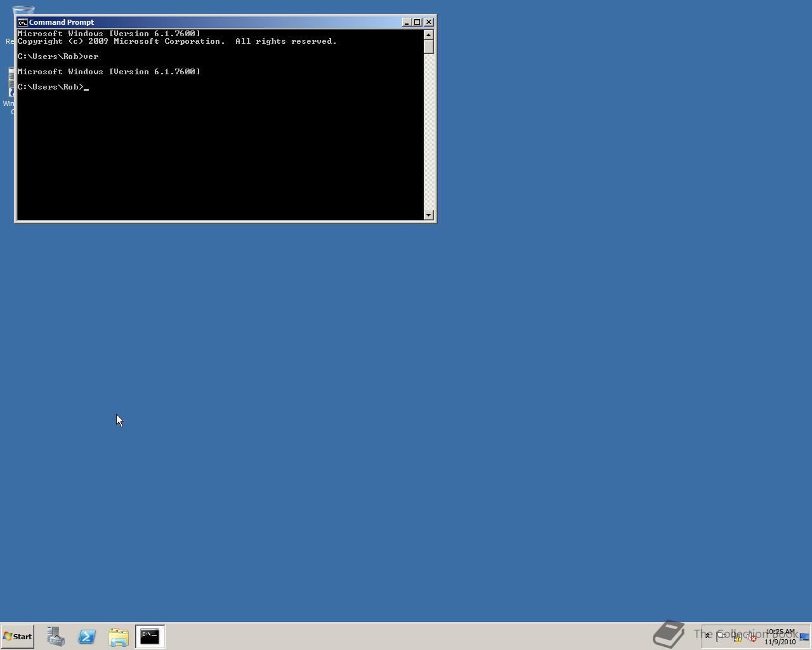The width and height of the screenshot is (812, 650).
Task: Click the Command Prompt vertical scrollbar thumb
Action: pos(429,47)
